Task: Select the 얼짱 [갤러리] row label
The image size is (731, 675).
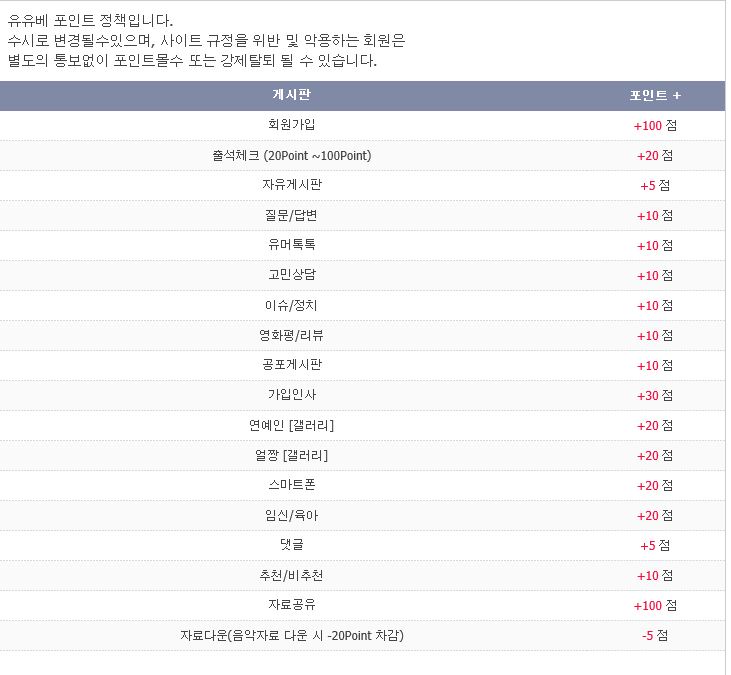Action: click(291, 455)
